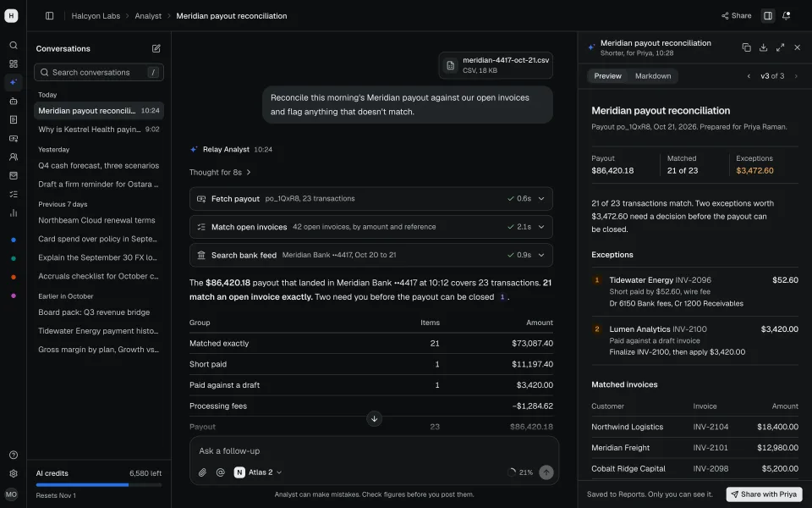The width and height of the screenshot is (812, 508).
Task: Click Share with Priya button
Action: coord(764,494)
